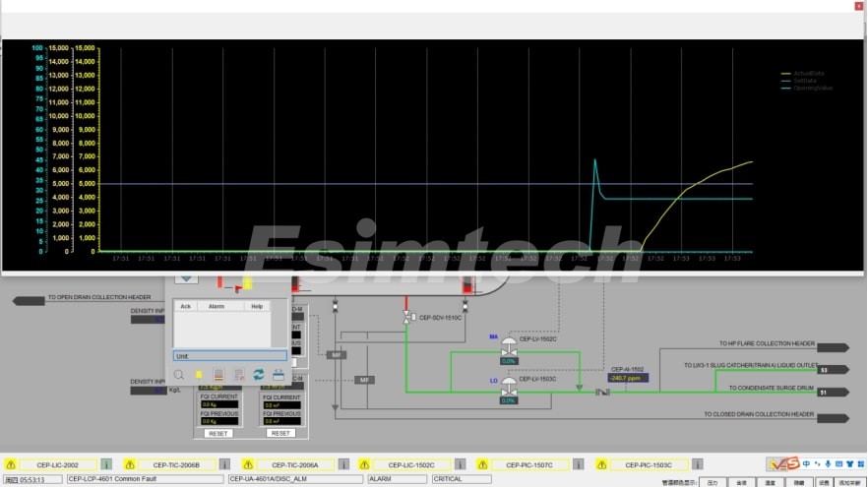
Task: Click first button right of pipeline color label
Action: 713,482
